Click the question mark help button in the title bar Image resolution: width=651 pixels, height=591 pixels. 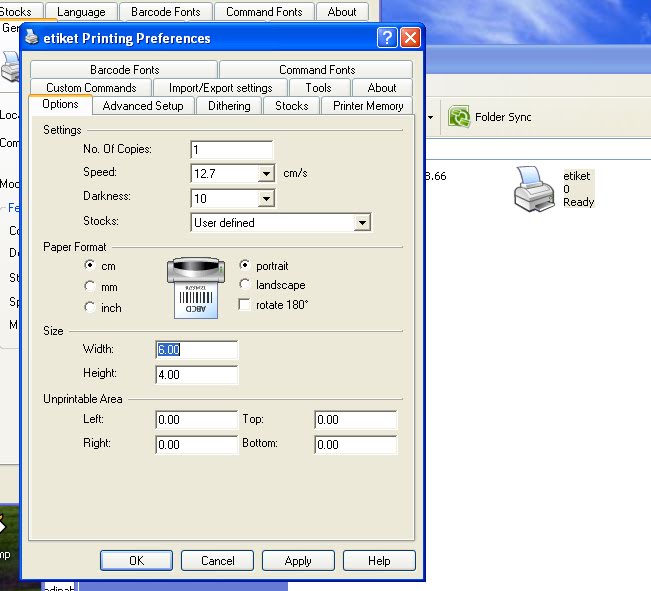click(387, 38)
